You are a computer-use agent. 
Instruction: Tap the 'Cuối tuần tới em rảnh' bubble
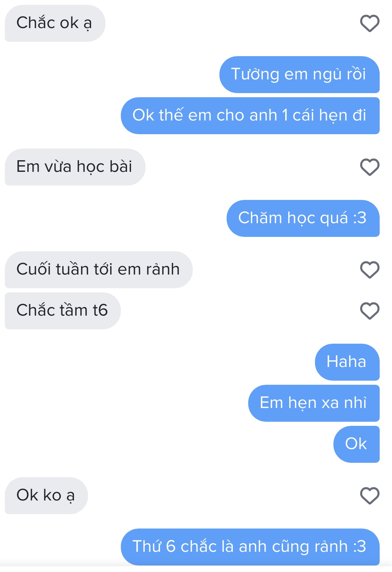99,270
